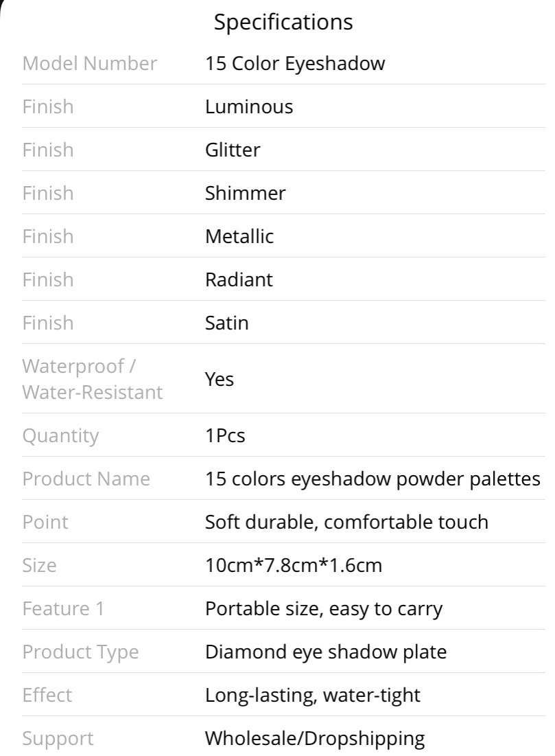Select the Waterproof / Water-Resistant label
555x756 pixels.
click(92, 379)
